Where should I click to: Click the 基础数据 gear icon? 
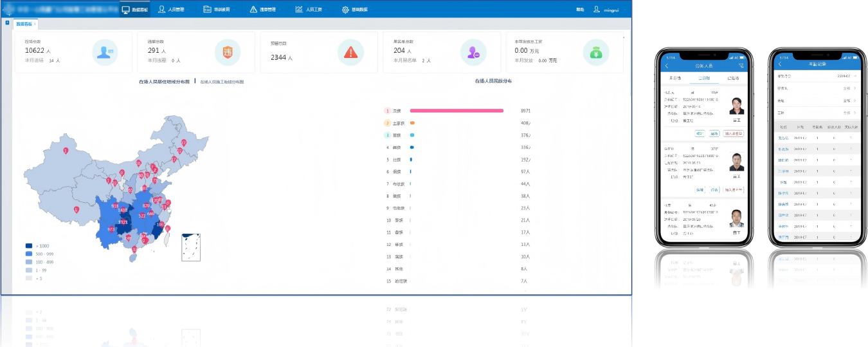tap(345, 10)
